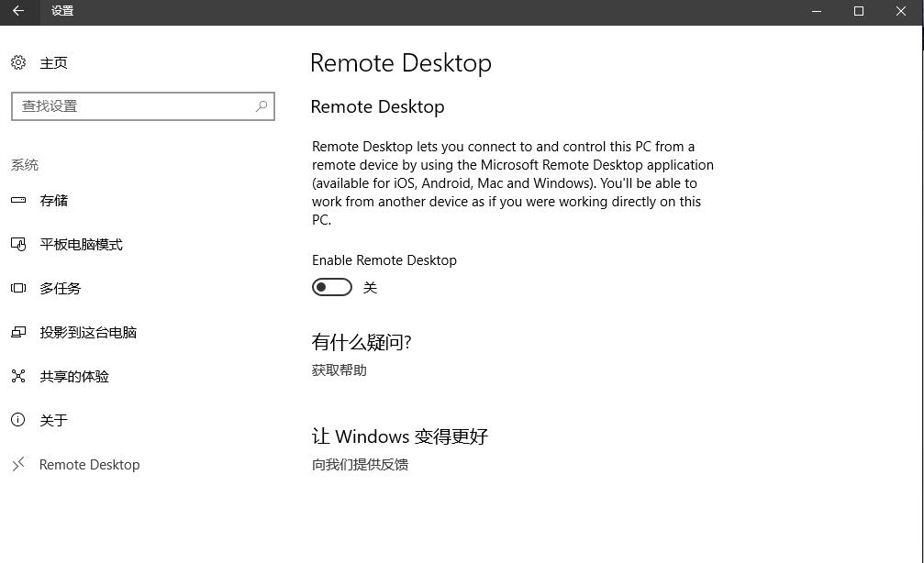Image resolution: width=924 pixels, height=563 pixels.
Task: Toggle Enable Remote Desktop switch
Action: point(332,287)
